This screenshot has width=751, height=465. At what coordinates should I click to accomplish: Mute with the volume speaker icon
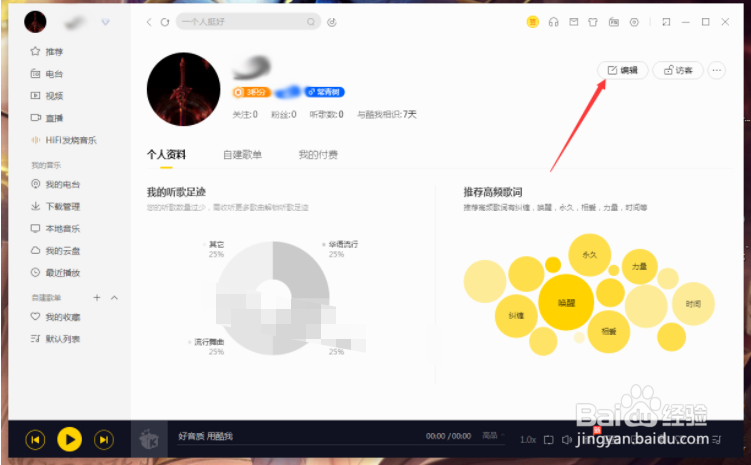[x=567, y=440]
